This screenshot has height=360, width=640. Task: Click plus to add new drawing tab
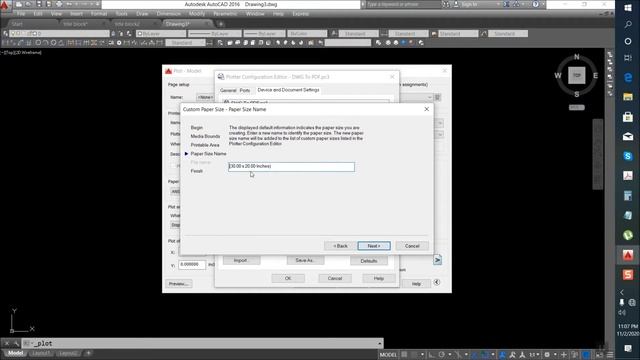tap(221, 24)
